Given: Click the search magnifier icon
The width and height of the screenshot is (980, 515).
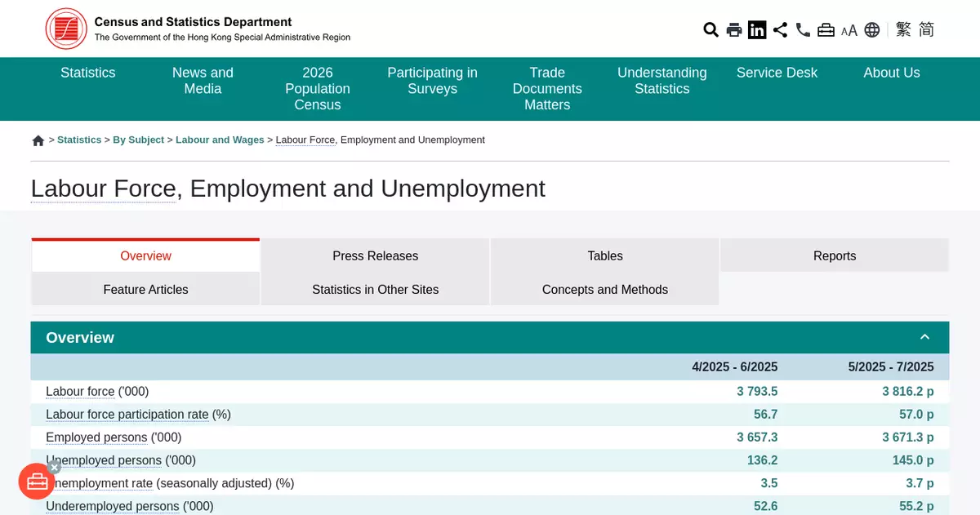Looking at the screenshot, I should tap(710, 30).
